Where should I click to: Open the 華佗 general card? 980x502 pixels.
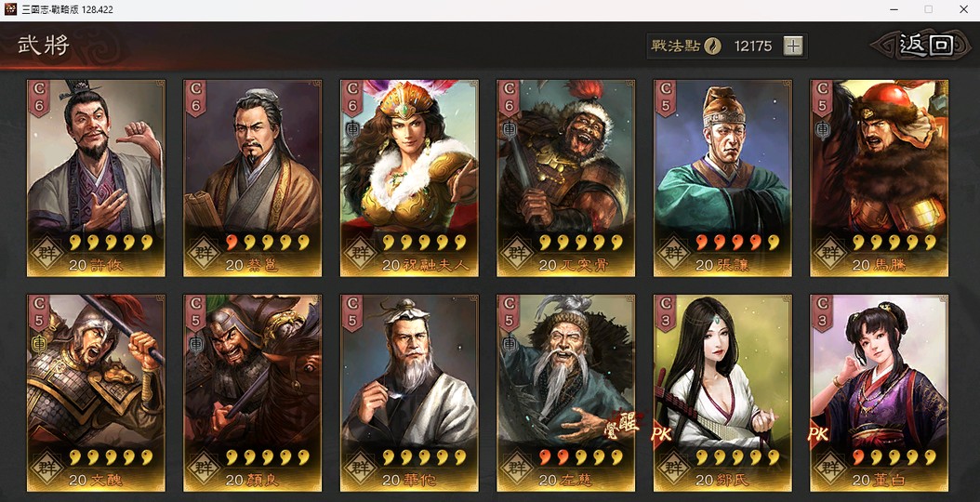(x=409, y=392)
